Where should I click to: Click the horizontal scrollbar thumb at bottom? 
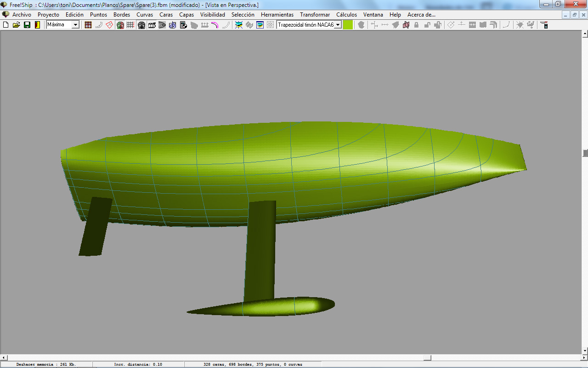(x=427, y=357)
